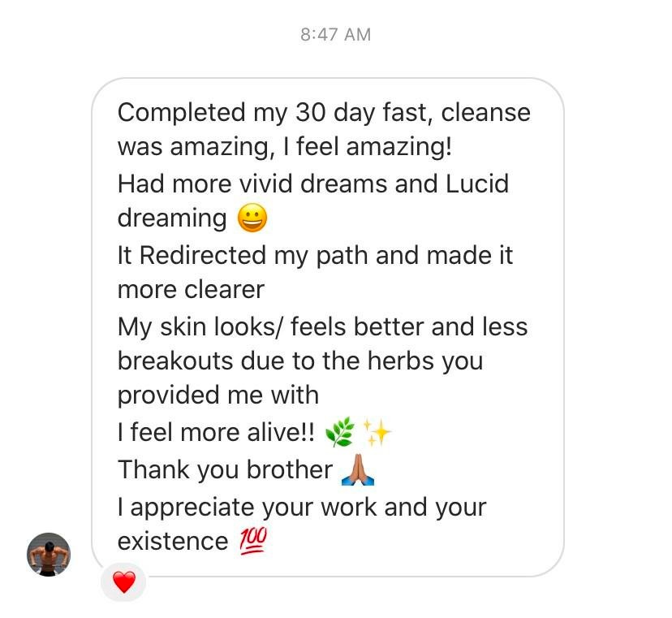The height and width of the screenshot is (618, 672).
Task: Click the text 'Thank you brother'
Action: pyautogui.click(x=225, y=469)
